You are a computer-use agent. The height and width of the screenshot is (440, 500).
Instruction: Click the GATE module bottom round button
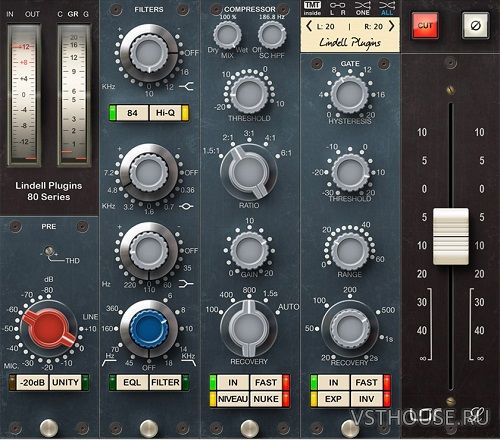pyautogui.click(x=350, y=428)
